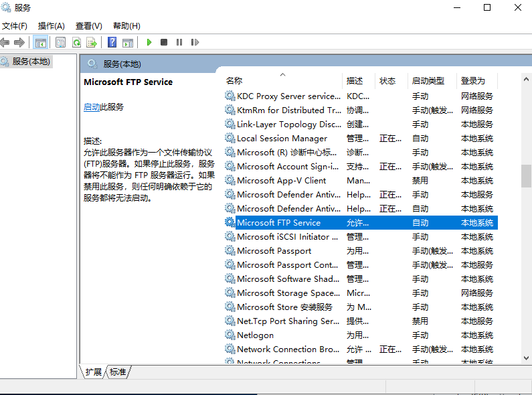Start service with green play icon

pos(149,42)
